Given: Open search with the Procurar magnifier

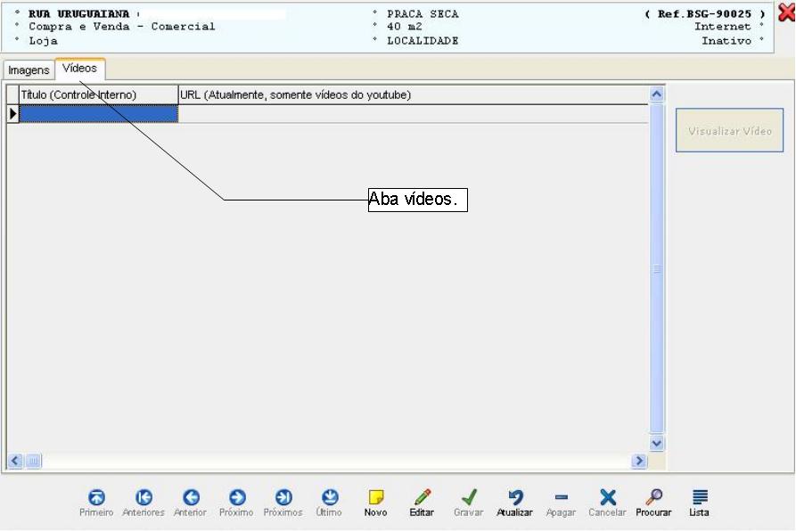Looking at the screenshot, I should coord(653,497).
